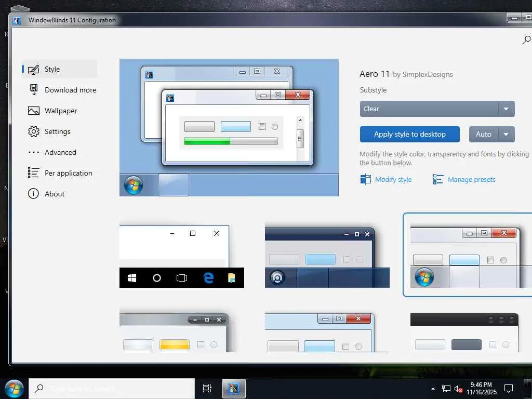This screenshot has width=532, height=399.
Task: Open the Per application section
Action: pos(59,173)
